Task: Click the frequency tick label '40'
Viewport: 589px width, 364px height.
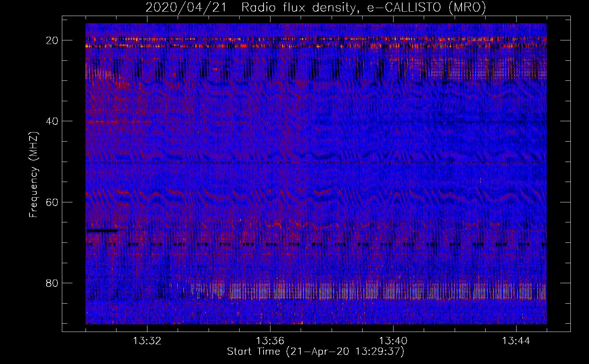Action: tap(52, 121)
